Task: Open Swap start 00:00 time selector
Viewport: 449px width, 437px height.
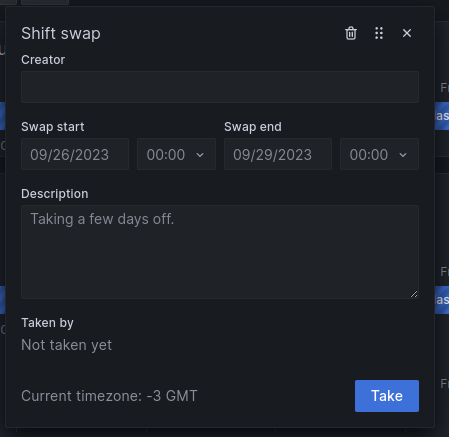Action: point(176,154)
